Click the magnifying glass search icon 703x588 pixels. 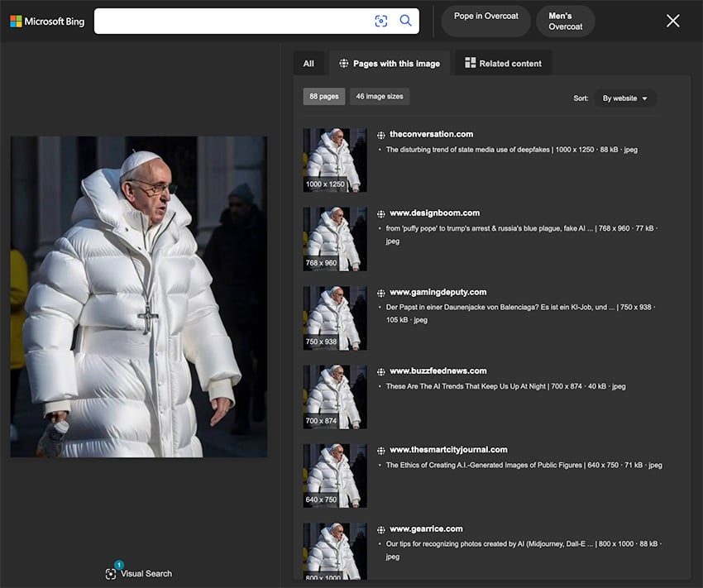tap(405, 21)
